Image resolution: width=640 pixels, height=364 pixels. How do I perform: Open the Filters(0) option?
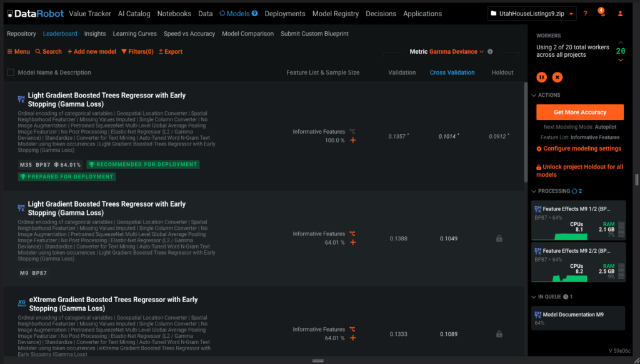pos(137,52)
